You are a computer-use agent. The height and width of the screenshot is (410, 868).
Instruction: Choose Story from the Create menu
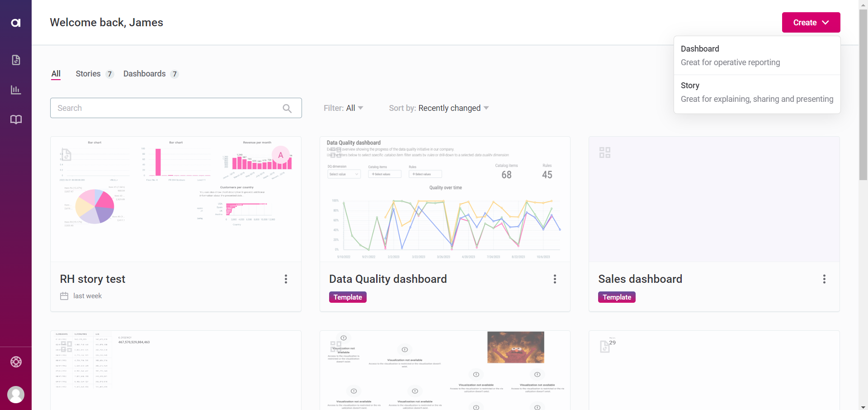click(757, 92)
